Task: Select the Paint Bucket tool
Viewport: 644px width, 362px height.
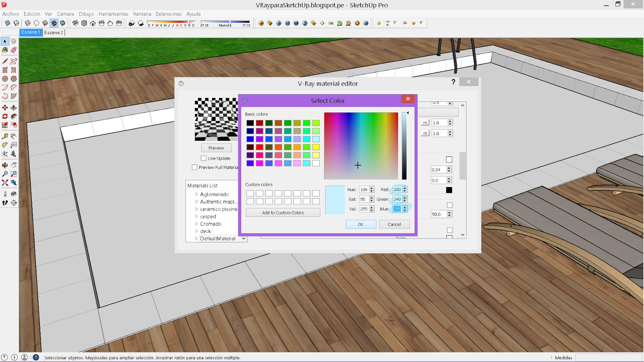Action: [x=5, y=50]
